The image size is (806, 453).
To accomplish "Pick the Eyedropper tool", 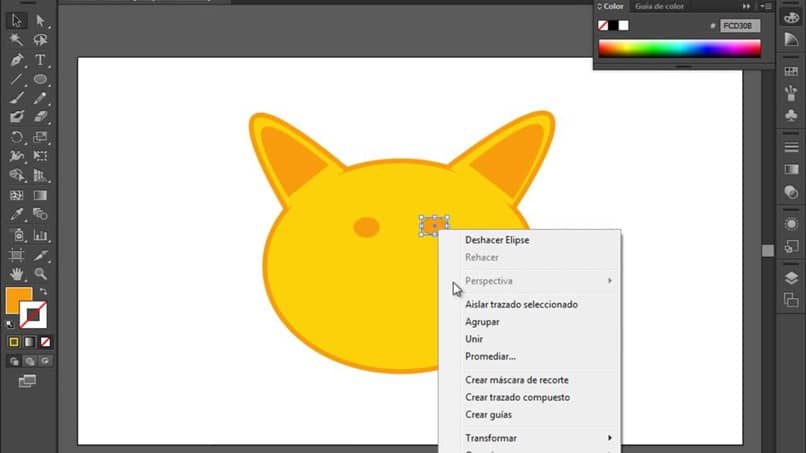I will pyautogui.click(x=16, y=214).
